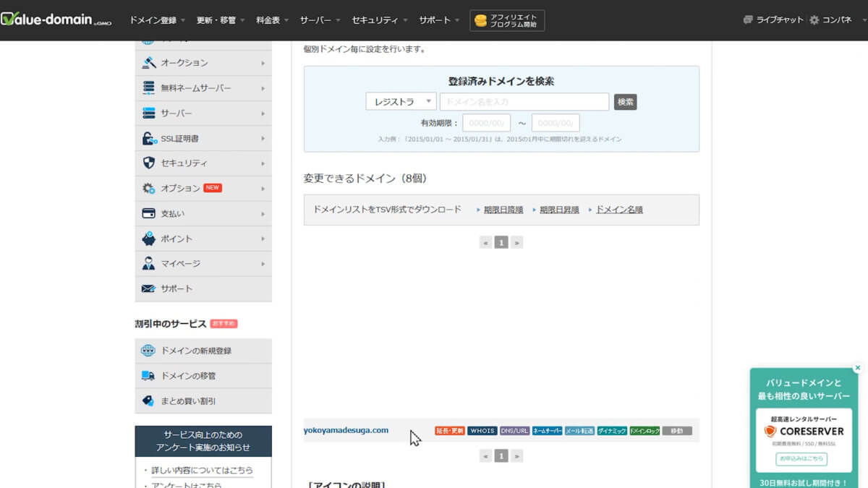This screenshot has height=488, width=868.
Task: Expand the マイページ sidebar arrow
Action: (263, 263)
